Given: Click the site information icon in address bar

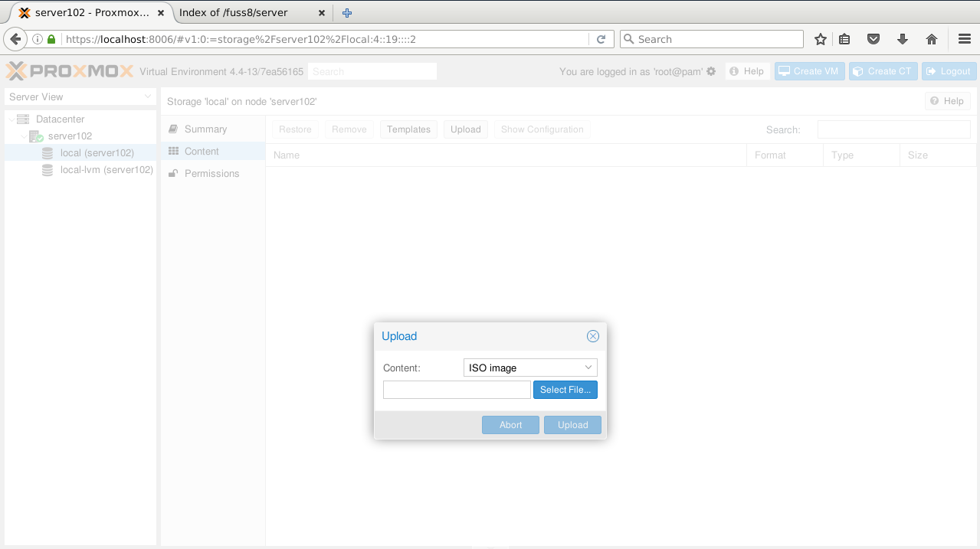Looking at the screenshot, I should (37, 39).
